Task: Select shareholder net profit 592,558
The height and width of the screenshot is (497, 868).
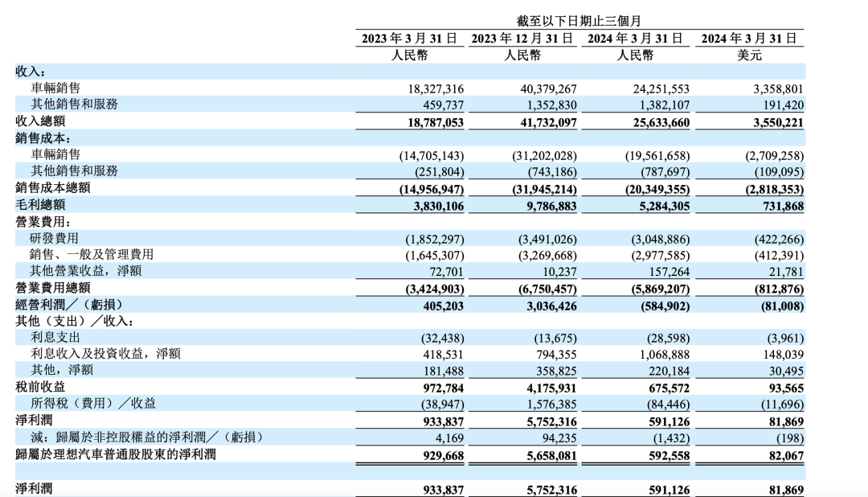Action: (669, 456)
